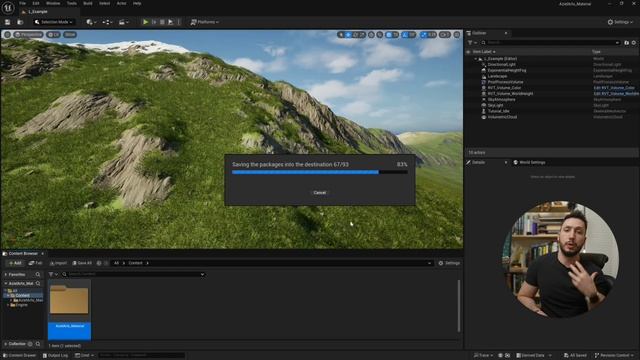
Task: Open the Build menu
Action: point(88,3)
